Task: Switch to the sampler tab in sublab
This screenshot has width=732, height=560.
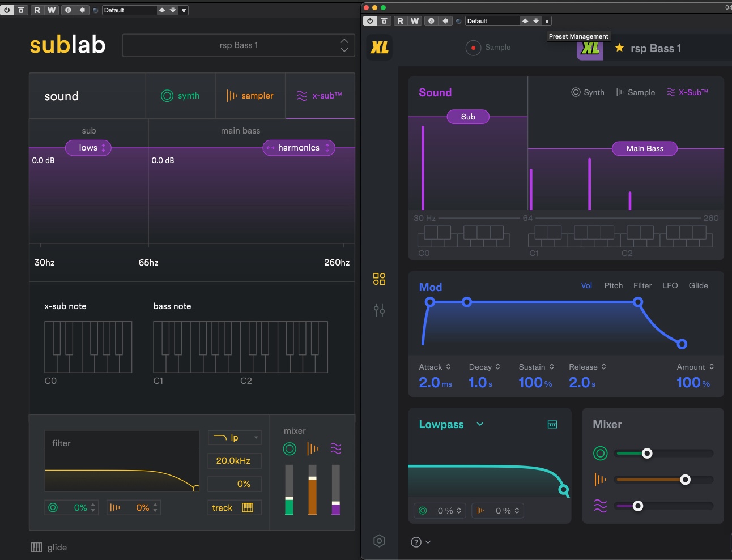Action: click(250, 96)
